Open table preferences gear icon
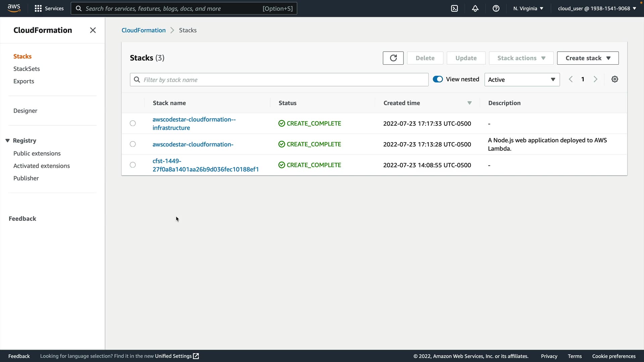The width and height of the screenshot is (644, 362). [614, 79]
